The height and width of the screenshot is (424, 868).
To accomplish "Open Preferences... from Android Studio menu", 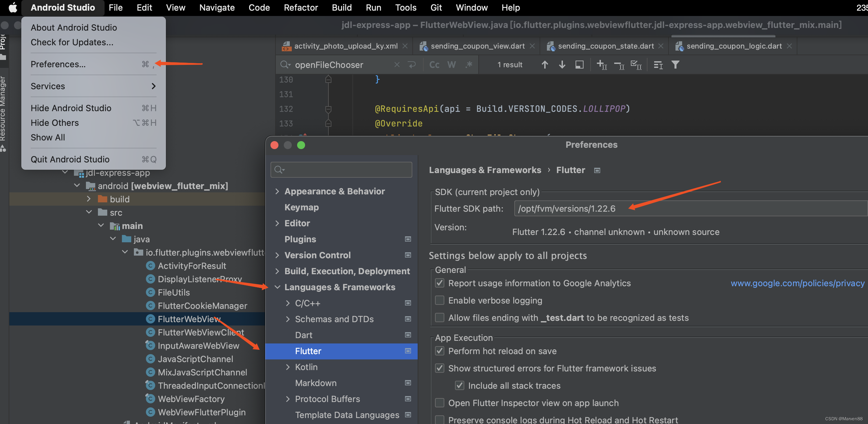I will coord(93,64).
